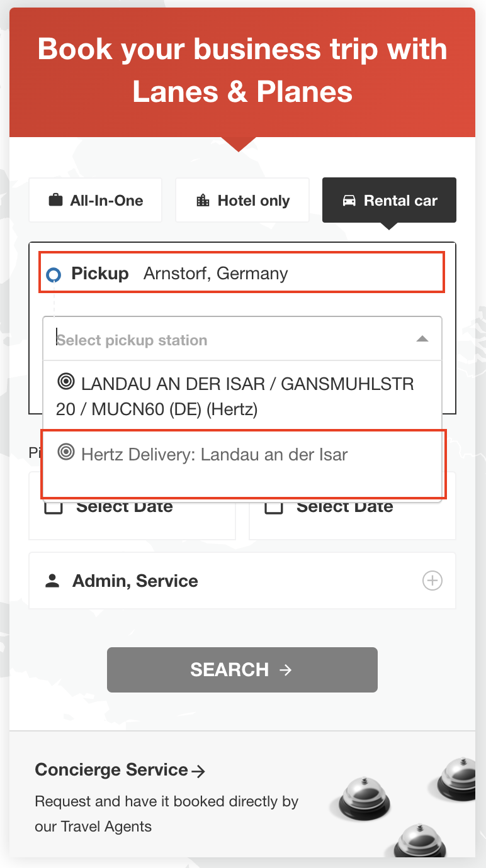The width and height of the screenshot is (486, 868).
Task: Switch to the All-In-One tab
Action: [x=95, y=199]
